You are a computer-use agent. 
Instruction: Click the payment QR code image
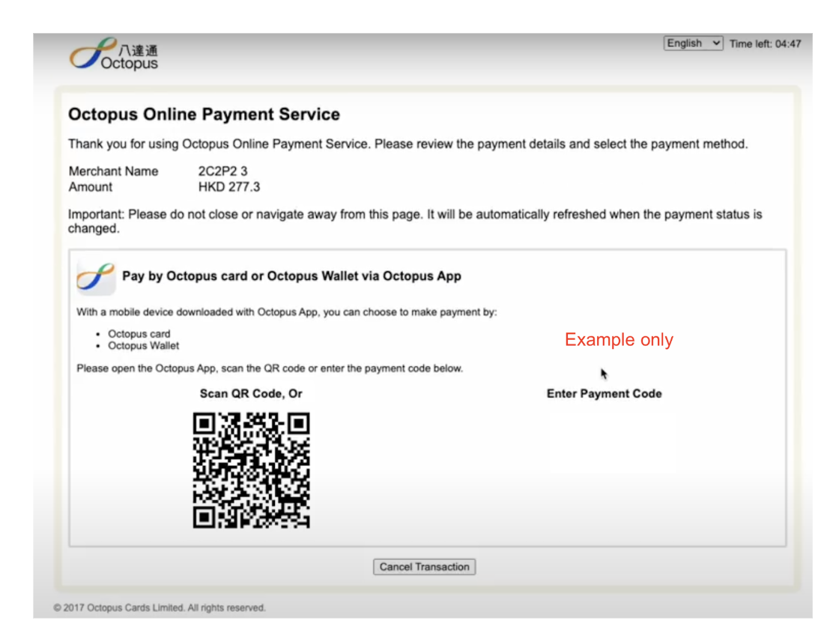[x=252, y=470]
